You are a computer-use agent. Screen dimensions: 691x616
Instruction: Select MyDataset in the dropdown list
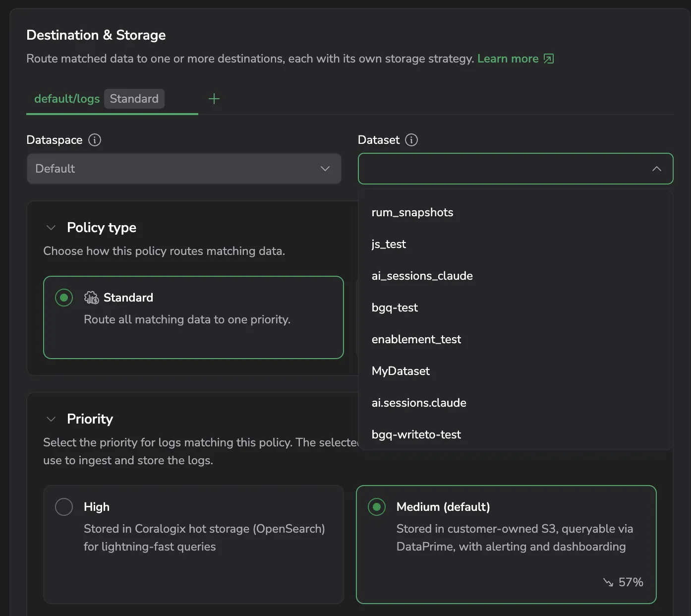[x=516, y=371]
